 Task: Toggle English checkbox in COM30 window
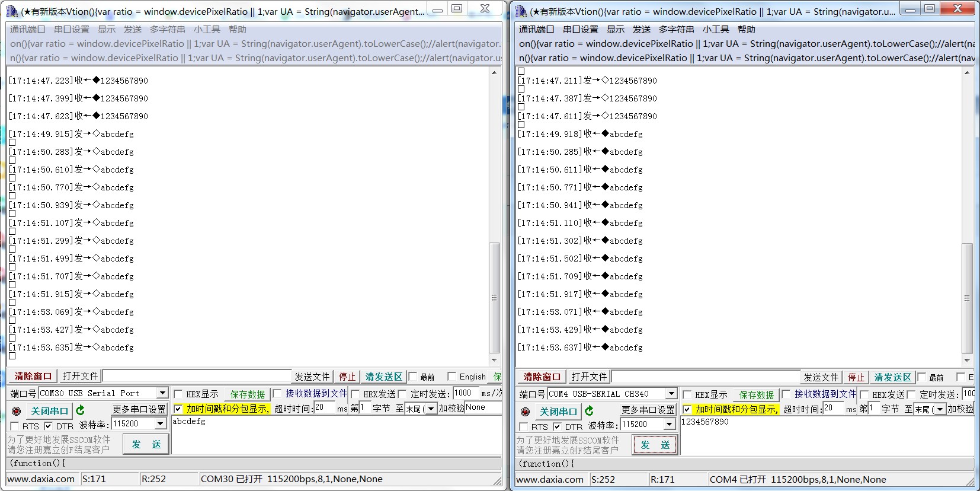[x=451, y=376]
